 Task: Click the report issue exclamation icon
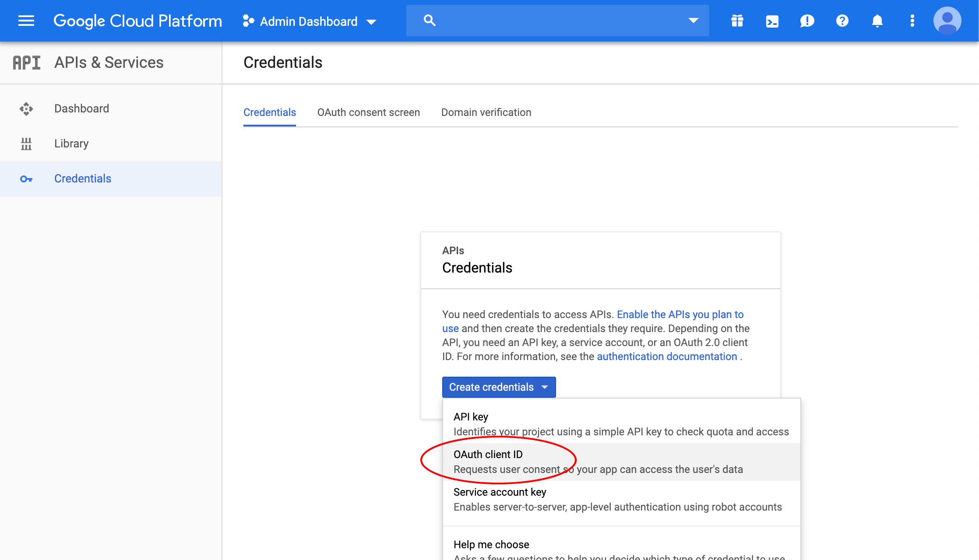pyautogui.click(x=807, y=21)
